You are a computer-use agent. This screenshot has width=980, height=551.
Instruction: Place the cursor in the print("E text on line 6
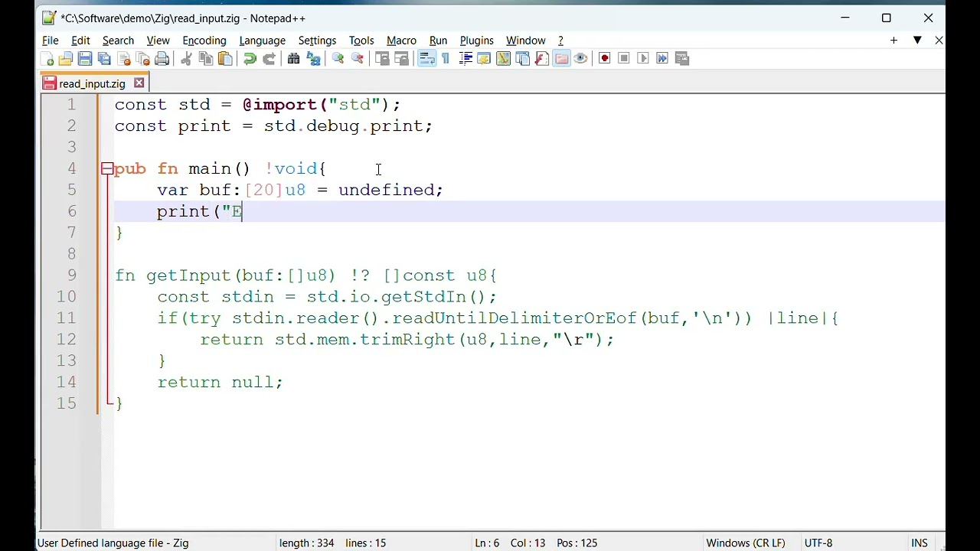tap(200, 212)
